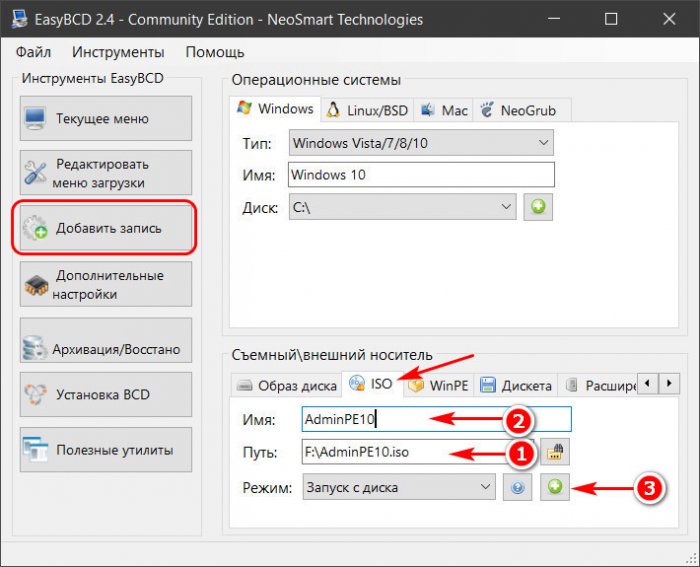Image resolution: width=700 pixels, height=567 pixels.
Task: Switch to the WinPE tab
Action: pos(439,386)
